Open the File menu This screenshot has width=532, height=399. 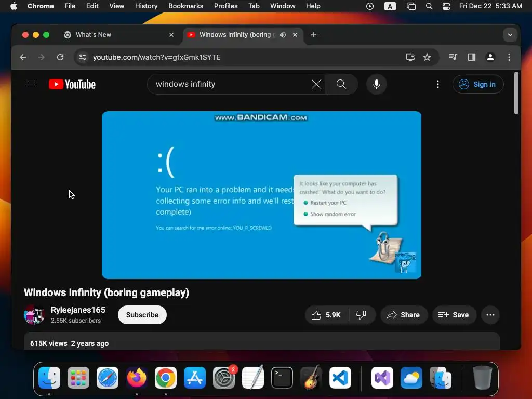pyautogui.click(x=70, y=6)
